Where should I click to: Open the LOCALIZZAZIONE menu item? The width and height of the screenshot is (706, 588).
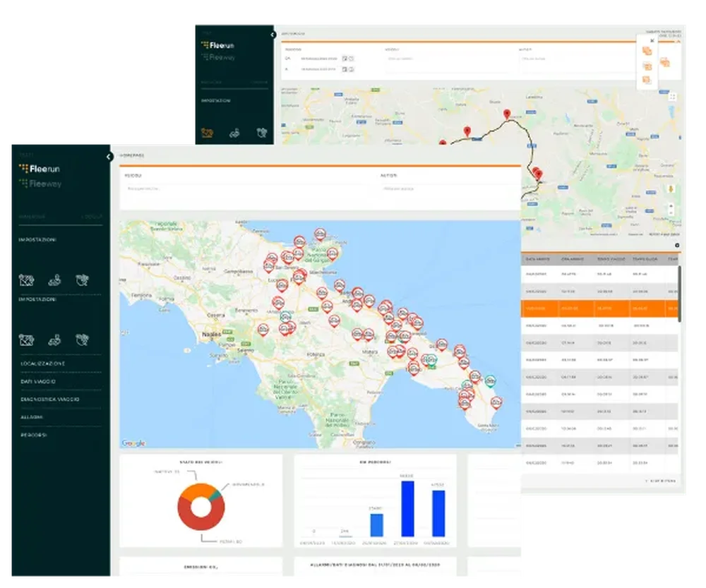coord(43,364)
